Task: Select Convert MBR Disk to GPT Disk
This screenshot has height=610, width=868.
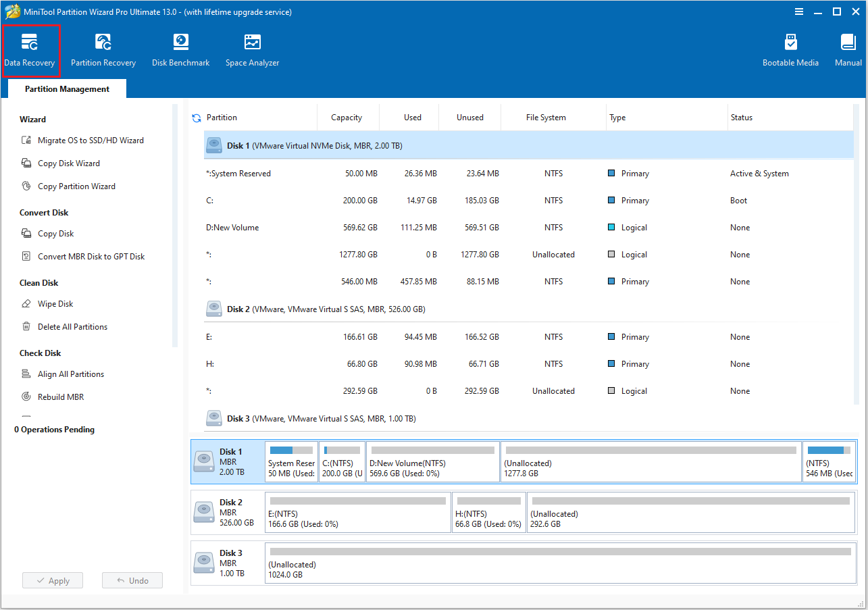Action: pos(88,256)
